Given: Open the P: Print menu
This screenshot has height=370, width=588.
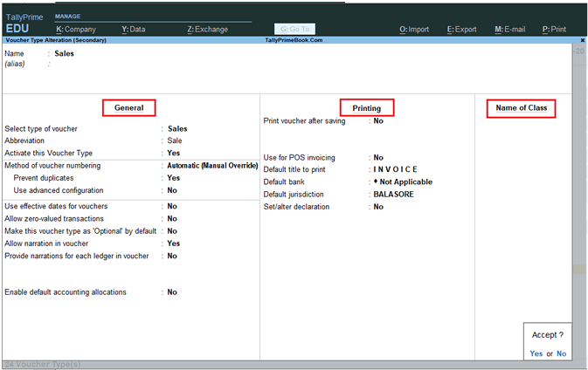Looking at the screenshot, I should pos(554,29).
